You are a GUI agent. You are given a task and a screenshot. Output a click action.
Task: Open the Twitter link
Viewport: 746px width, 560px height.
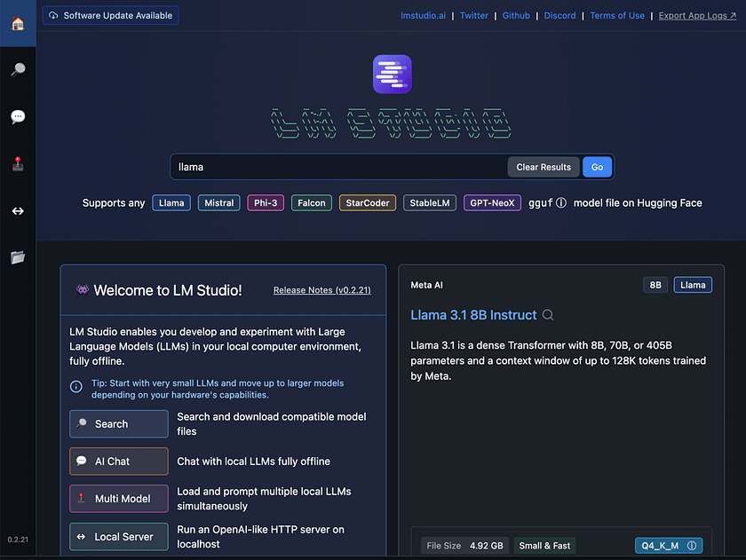point(474,16)
